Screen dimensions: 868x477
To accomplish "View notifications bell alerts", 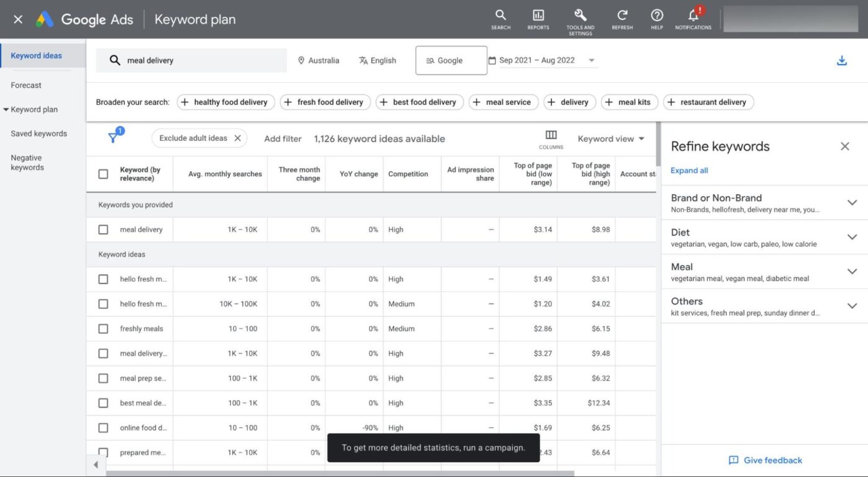I will pos(693,19).
